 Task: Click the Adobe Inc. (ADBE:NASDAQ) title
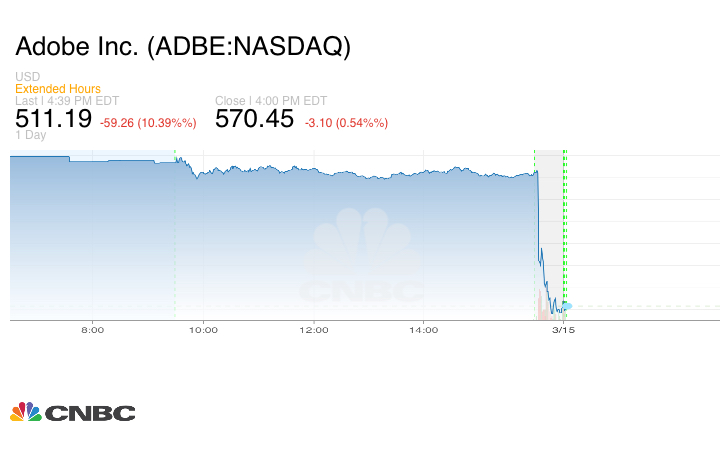(x=183, y=47)
